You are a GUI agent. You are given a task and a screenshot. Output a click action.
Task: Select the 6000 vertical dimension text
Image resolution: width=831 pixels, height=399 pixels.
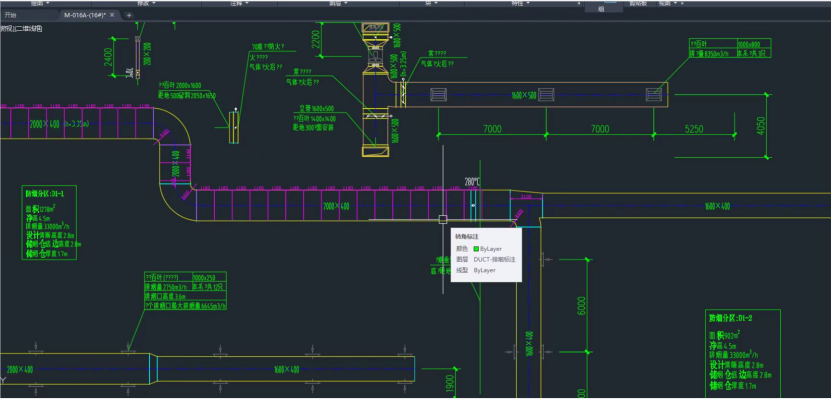click(581, 305)
